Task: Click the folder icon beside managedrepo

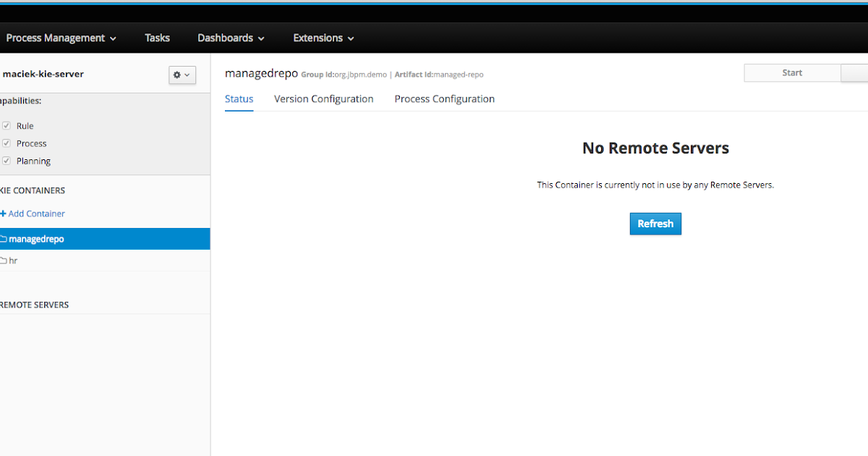Action: 4,238
